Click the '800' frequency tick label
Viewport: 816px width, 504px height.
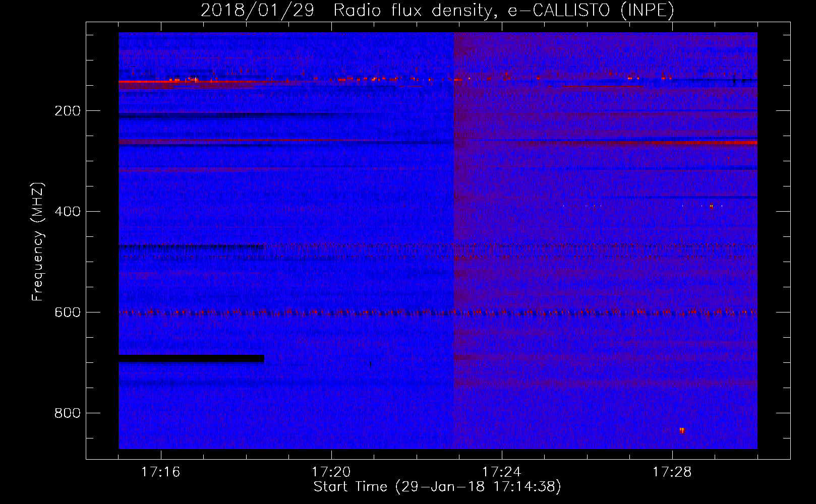(68, 413)
